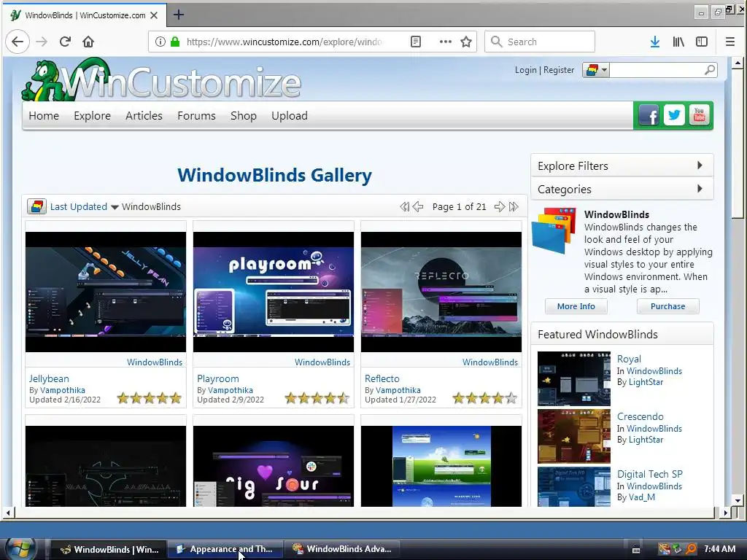Expand the Explore Filters panel
Viewport: 747px width, 560px height.
(622, 166)
